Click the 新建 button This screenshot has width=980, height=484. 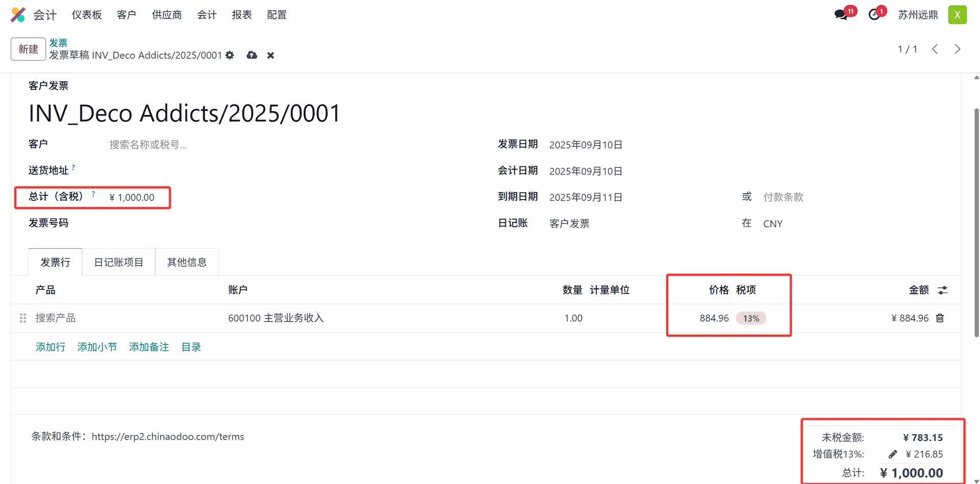pyautogui.click(x=28, y=49)
